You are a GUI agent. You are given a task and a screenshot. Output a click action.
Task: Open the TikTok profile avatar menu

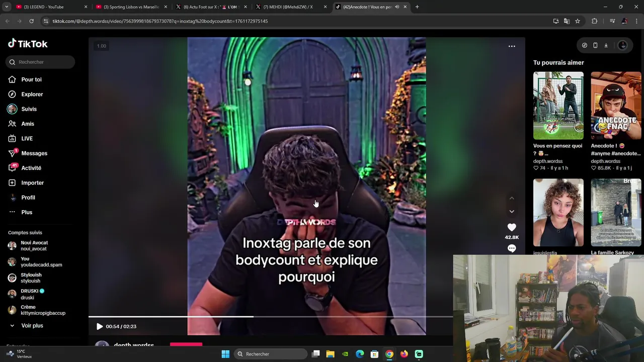(x=622, y=45)
